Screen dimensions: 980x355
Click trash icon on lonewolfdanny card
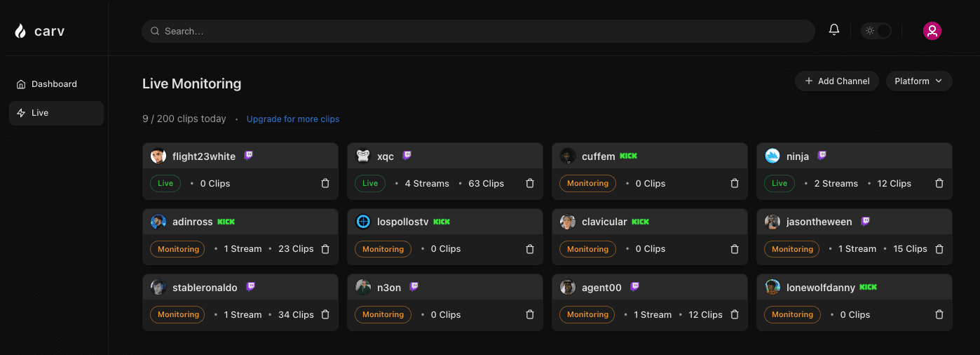pos(939,314)
